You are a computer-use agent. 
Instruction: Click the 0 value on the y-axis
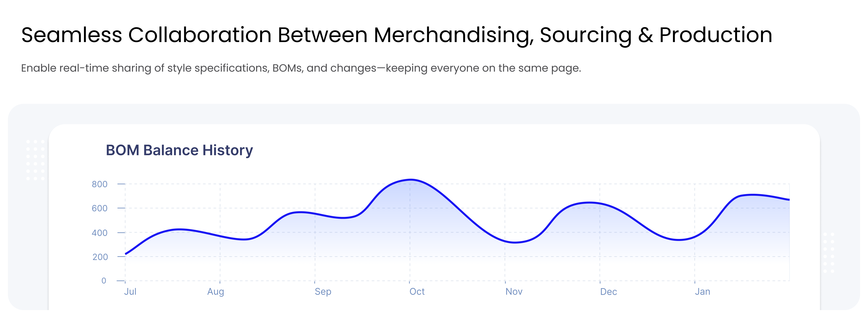coord(104,281)
